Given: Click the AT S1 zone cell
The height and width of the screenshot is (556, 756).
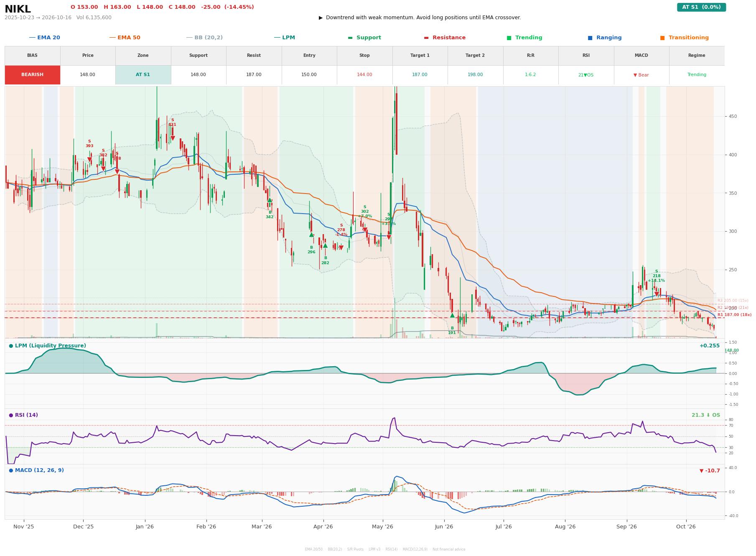Looking at the screenshot, I should click(x=143, y=75).
